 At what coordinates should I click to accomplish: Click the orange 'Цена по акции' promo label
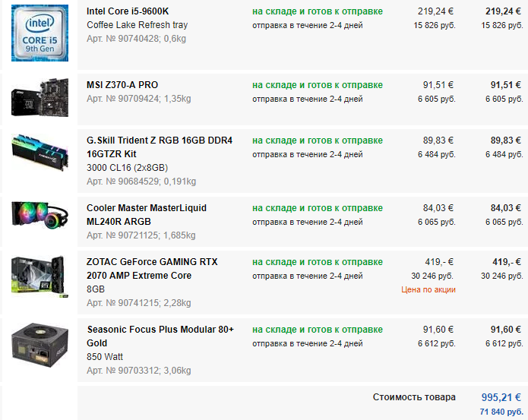click(428, 289)
